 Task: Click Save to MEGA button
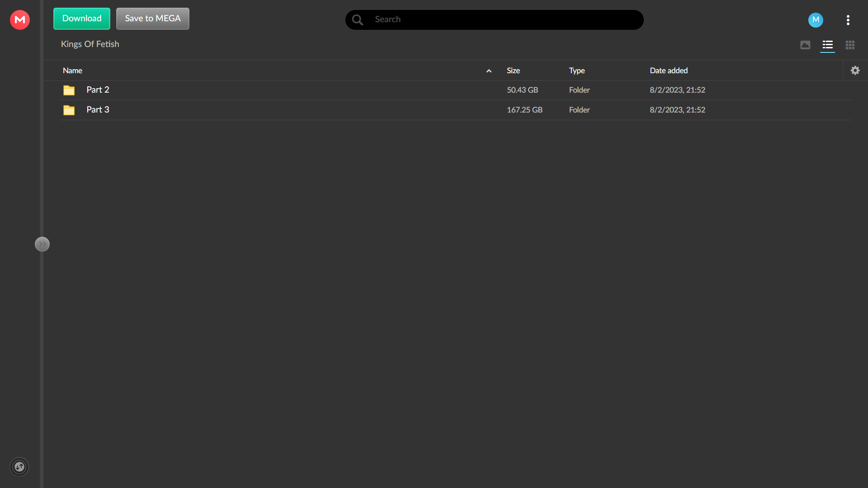[153, 19]
